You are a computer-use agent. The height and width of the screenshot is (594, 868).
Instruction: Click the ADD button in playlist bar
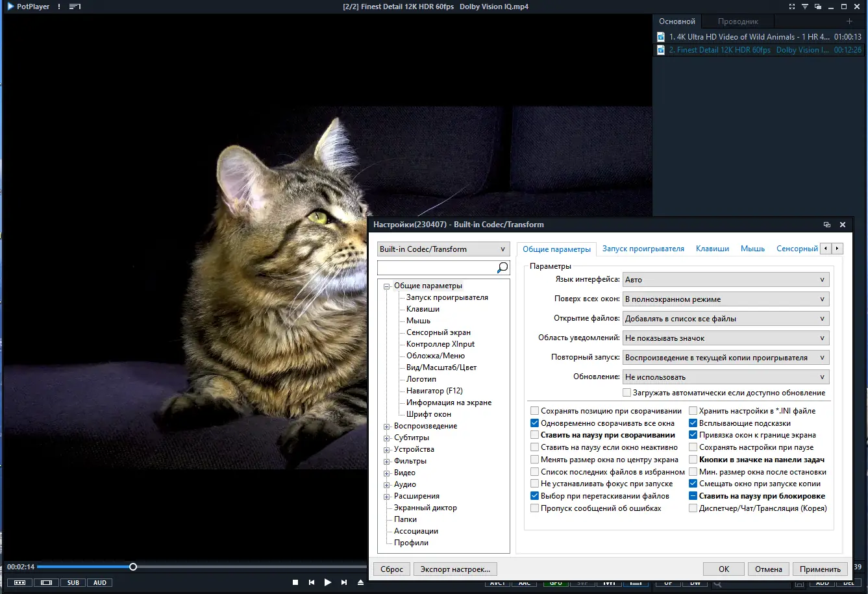823,583
